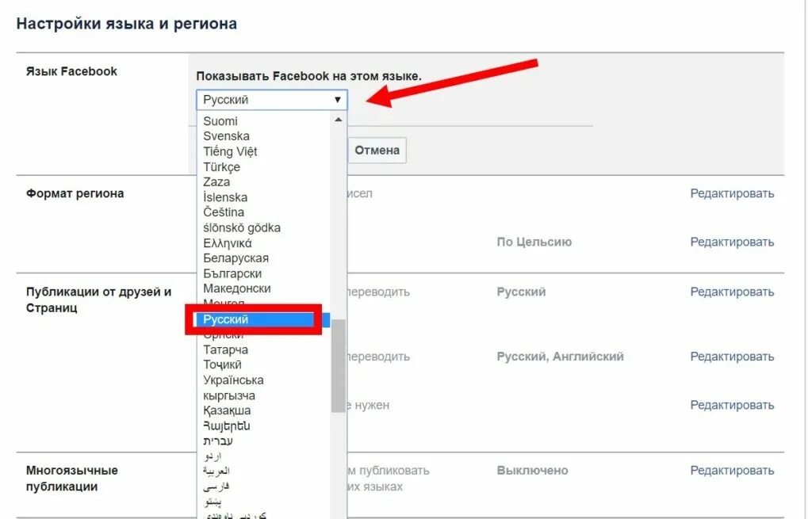Click the Отмена button
The width and height of the screenshot is (812, 519).
pyautogui.click(x=377, y=150)
